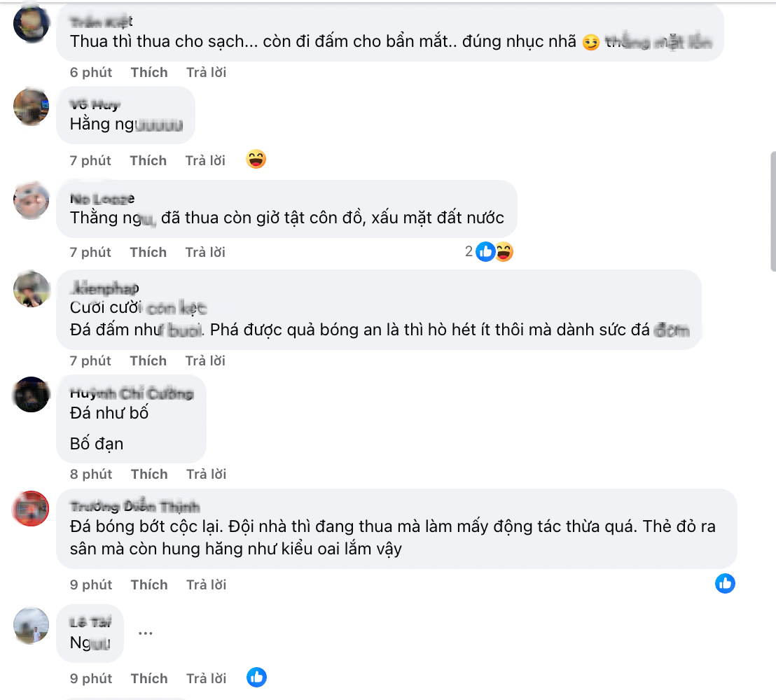Click the 9 phút timestamp under Trương Diễn Thịnh's comment

[x=90, y=584]
